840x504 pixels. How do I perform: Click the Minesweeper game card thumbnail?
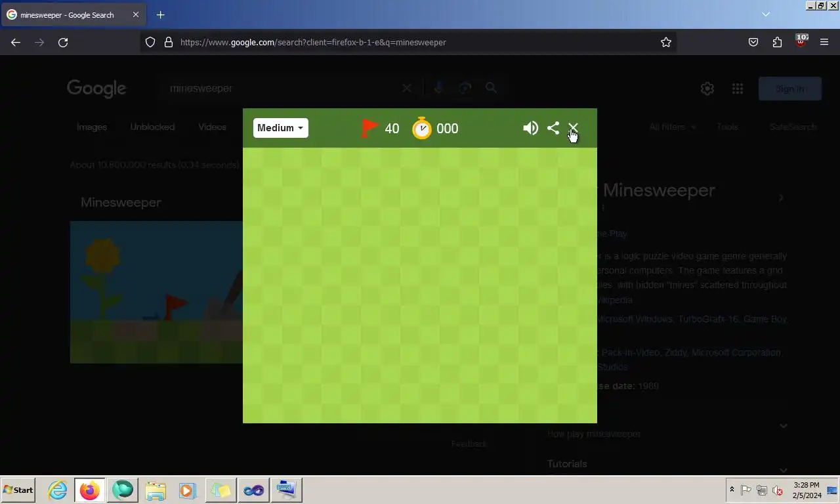click(x=156, y=292)
